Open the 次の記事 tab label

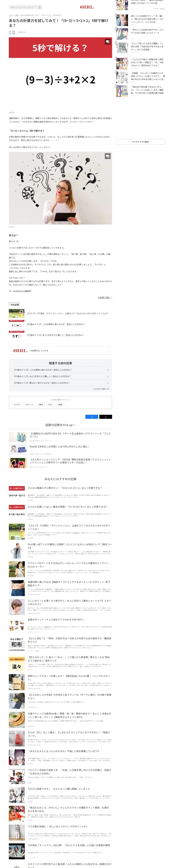(x=14, y=305)
